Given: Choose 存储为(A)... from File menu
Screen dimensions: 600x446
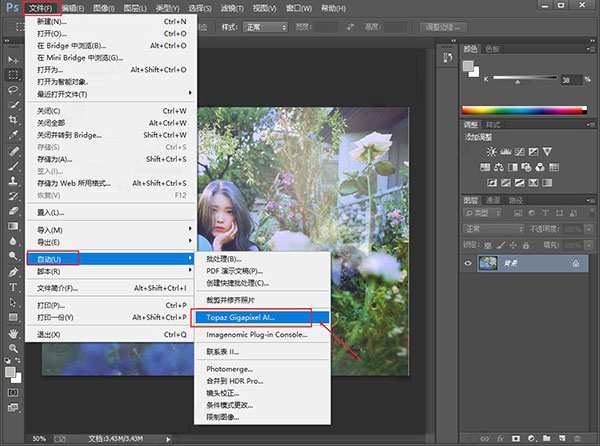Looking at the screenshot, I should [55, 159].
